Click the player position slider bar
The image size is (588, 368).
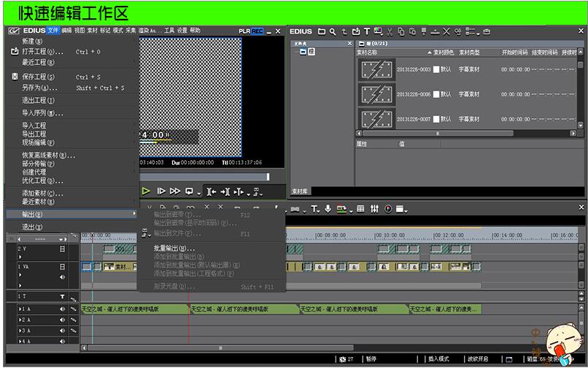pos(205,177)
